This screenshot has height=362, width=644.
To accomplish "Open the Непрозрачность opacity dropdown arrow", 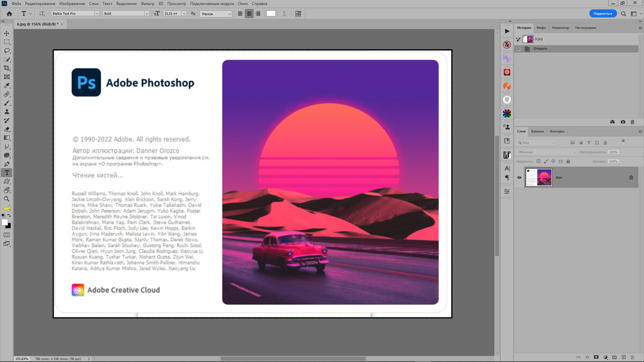I will tap(622, 152).
